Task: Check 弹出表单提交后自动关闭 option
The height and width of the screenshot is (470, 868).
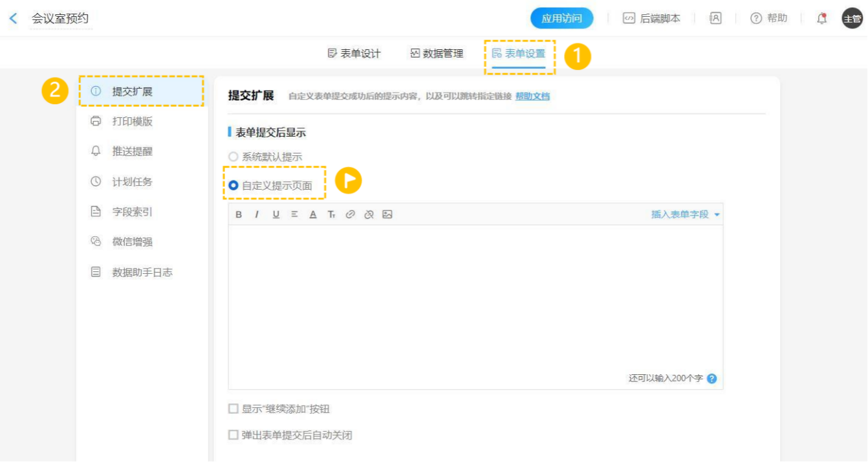Action: click(x=233, y=435)
